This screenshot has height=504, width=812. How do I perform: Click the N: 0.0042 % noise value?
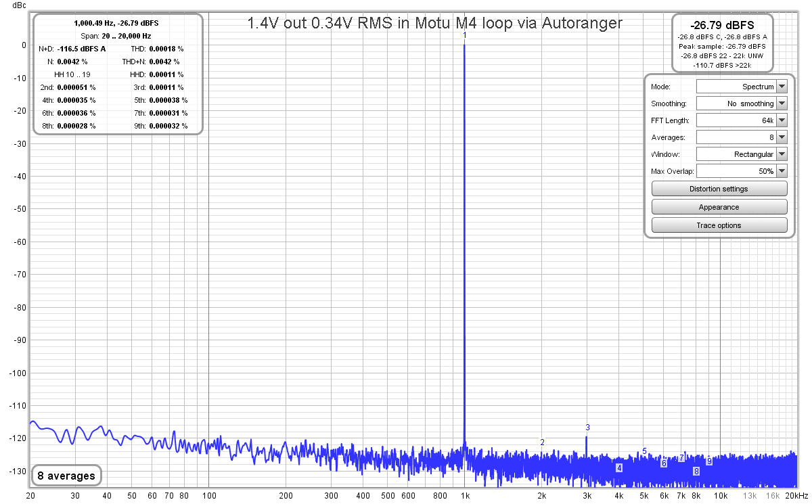tap(72, 62)
